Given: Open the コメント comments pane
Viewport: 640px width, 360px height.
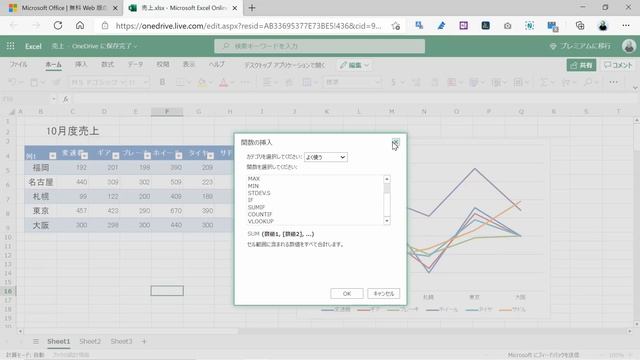Looking at the screenshot, I should (618, 65).
